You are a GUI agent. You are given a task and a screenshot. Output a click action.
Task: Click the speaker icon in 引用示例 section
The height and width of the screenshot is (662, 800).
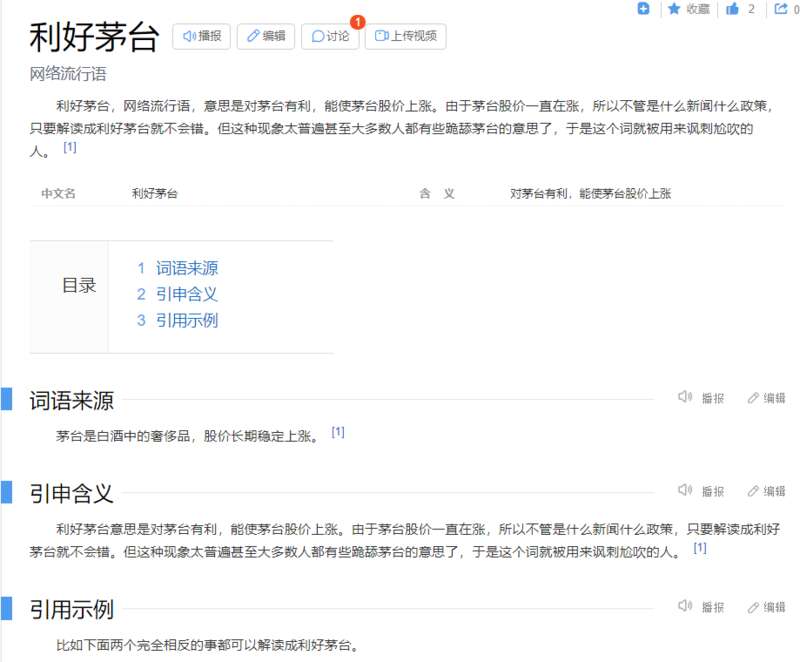pyautogui.click(x=685, y=606)
